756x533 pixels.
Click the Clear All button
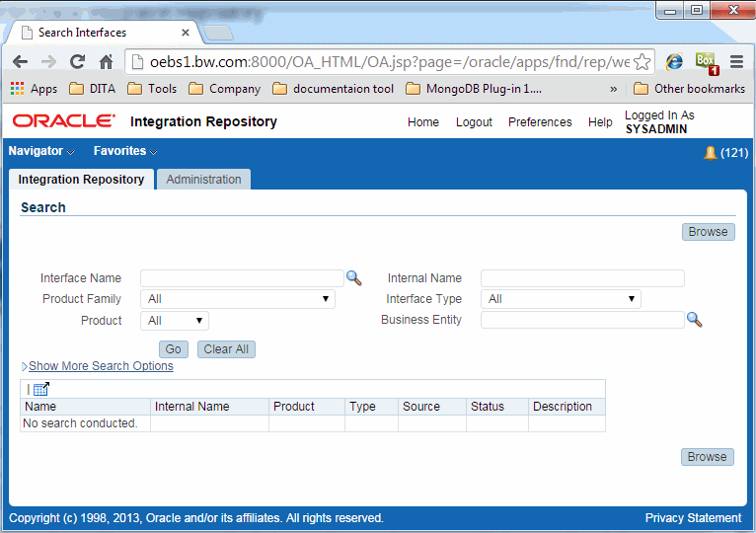point(226,349)
